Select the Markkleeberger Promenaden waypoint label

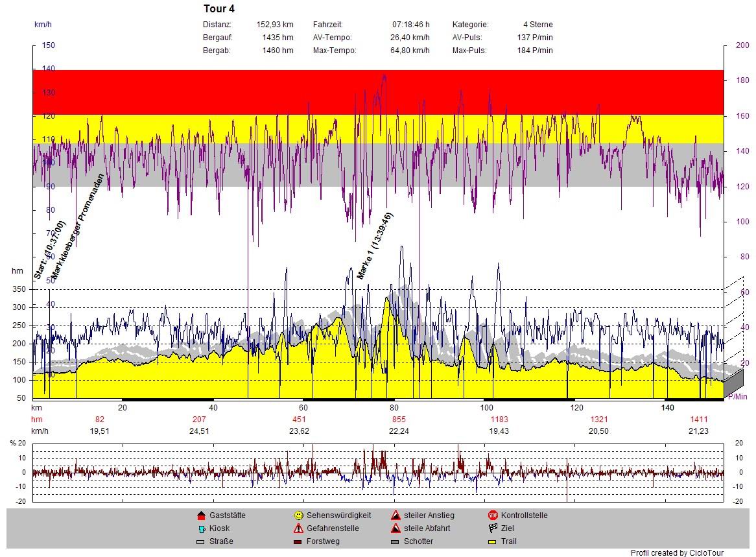click(x=77, y=226)
